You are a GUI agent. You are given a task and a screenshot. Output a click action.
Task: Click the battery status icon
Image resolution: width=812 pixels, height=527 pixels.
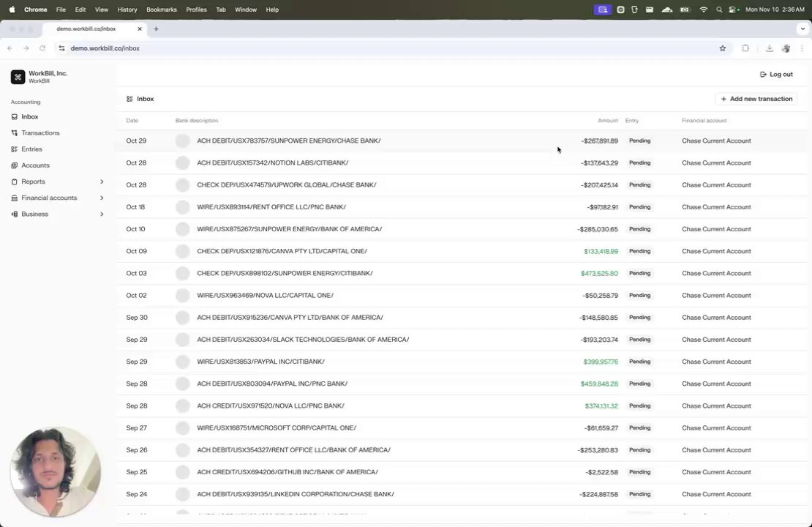(x=685, y=10)
